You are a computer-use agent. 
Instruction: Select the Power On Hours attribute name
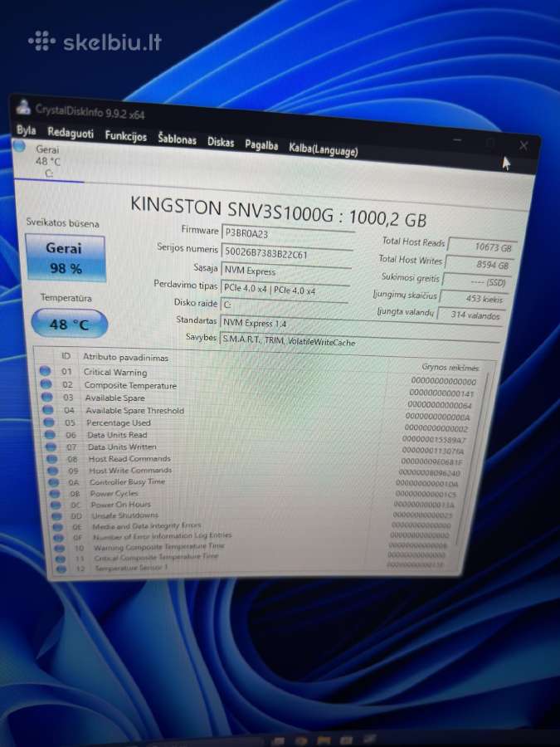121,504
